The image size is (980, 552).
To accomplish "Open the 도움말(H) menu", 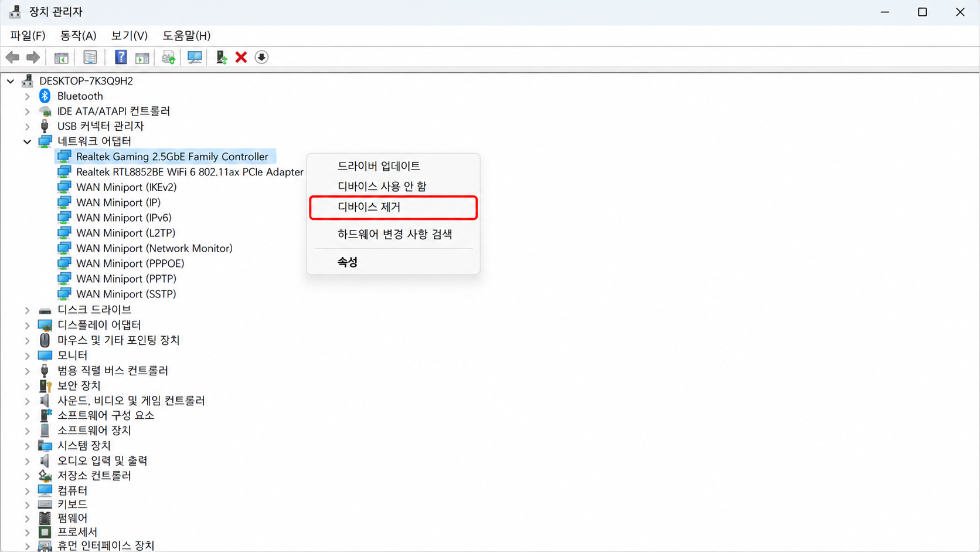I will pyautogui.click(x=186, y=36).
